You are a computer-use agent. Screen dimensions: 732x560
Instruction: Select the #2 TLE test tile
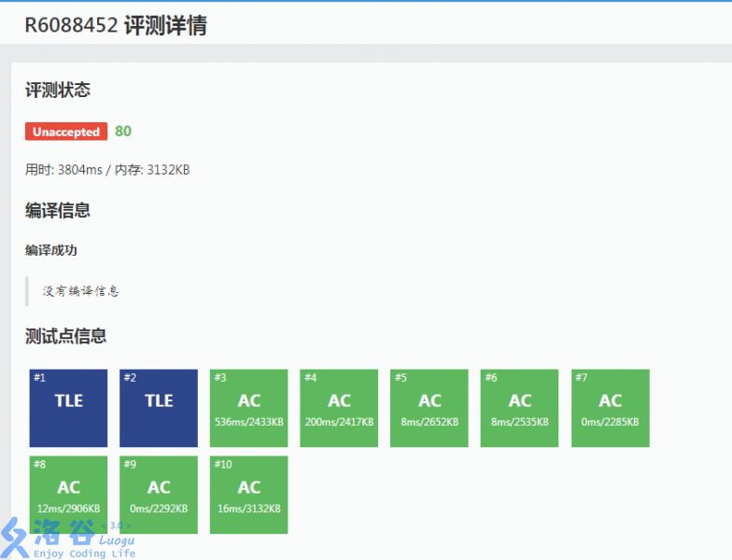(159, 408)
